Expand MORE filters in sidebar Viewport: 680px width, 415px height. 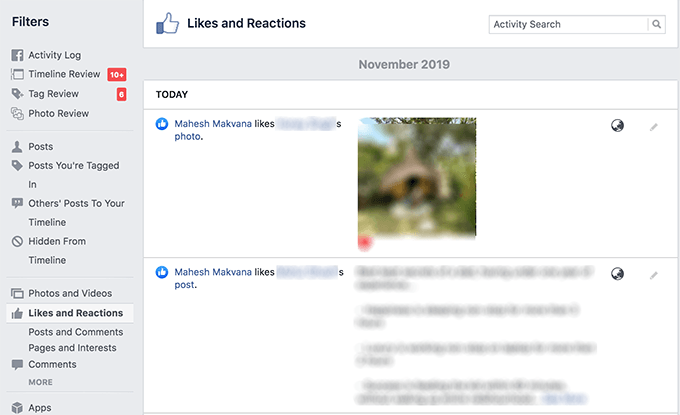41,382
